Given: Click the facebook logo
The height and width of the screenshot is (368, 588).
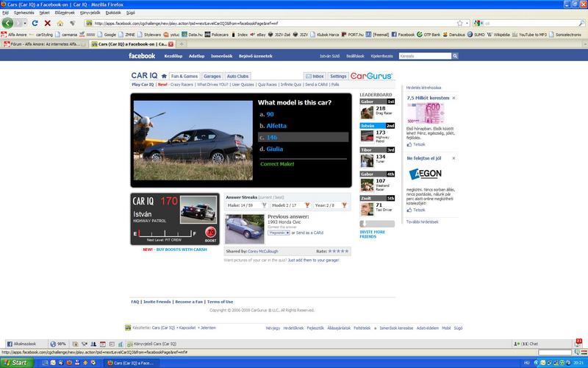Looking at the screenshot, I should coord(142,56).
